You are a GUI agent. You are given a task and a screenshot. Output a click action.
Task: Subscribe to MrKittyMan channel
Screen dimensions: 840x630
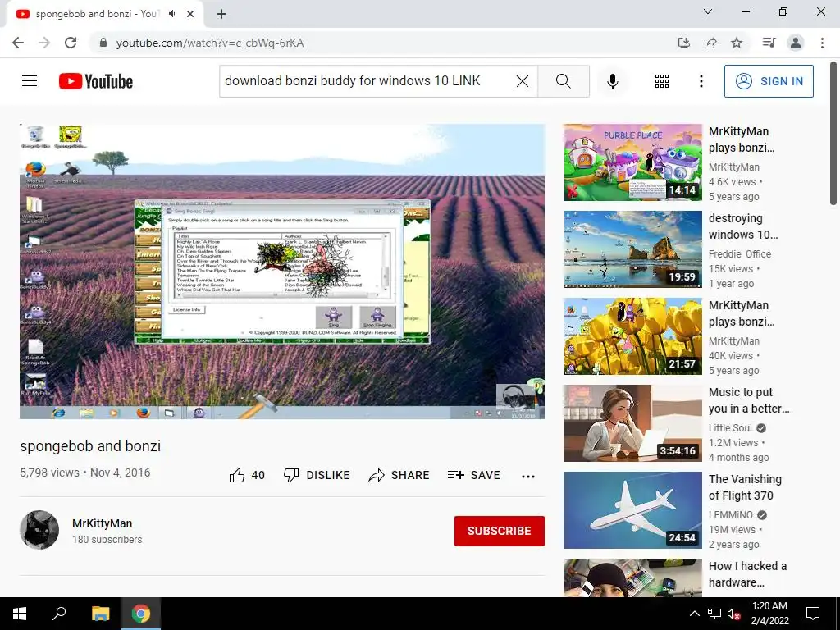(500, 531)
